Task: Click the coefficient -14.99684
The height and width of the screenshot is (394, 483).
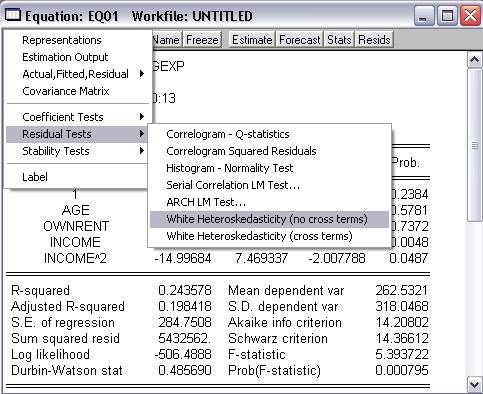Action: coord(183,258)
